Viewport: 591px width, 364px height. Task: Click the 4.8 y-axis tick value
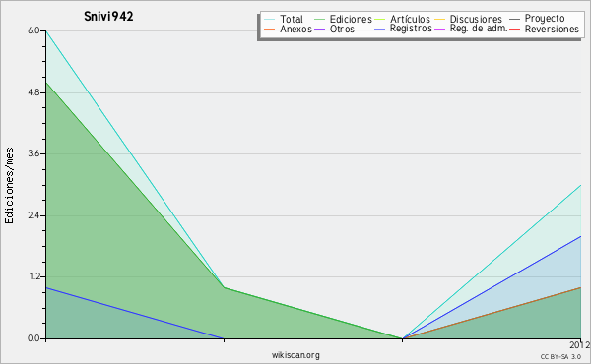(33, 92)
